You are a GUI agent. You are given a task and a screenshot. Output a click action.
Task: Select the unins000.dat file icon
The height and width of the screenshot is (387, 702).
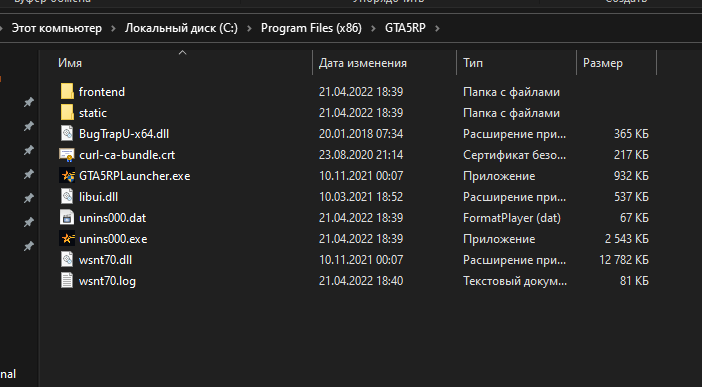tap(67, 218)
